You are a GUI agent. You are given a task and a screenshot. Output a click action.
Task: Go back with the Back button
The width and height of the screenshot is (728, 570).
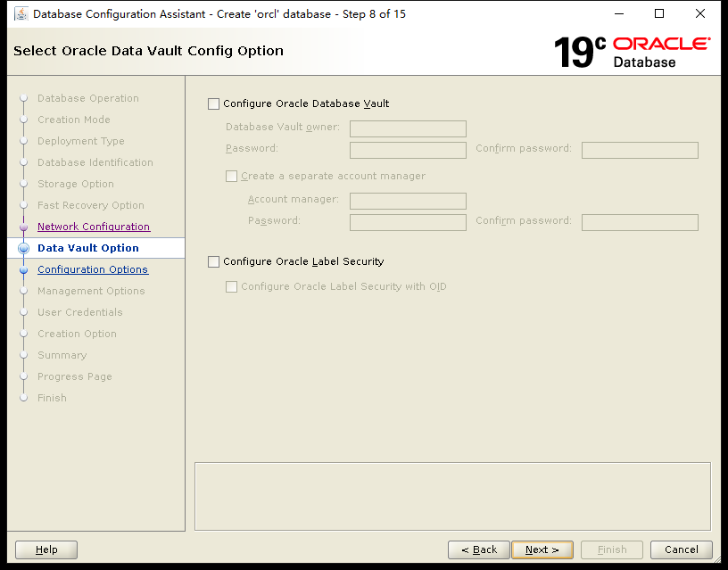479,549
